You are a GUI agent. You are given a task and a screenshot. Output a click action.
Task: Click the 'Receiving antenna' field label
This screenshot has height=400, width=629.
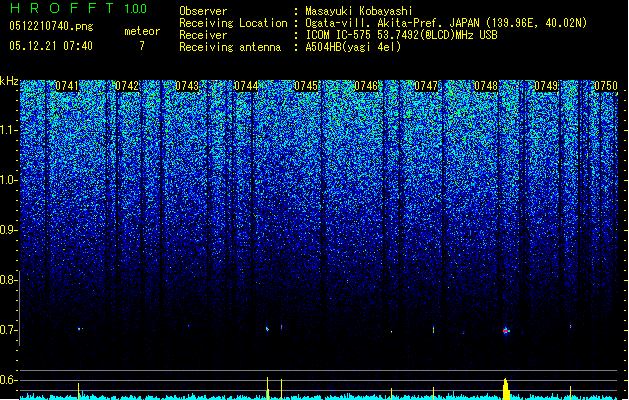pos(230,47)
